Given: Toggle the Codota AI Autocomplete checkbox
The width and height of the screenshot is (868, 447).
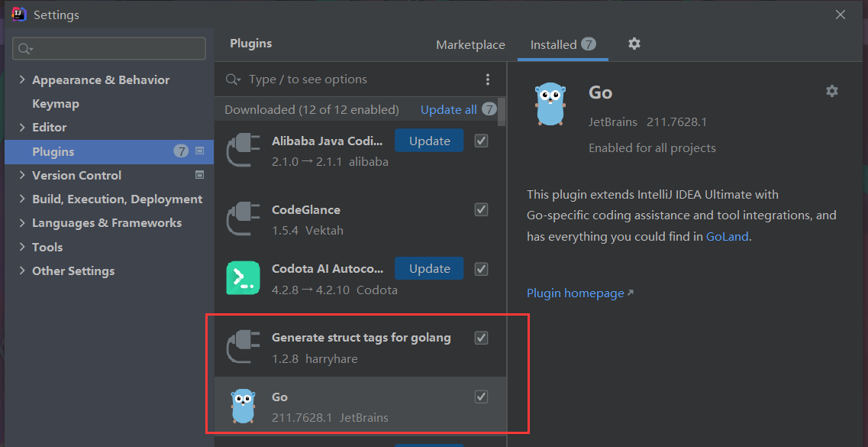Looking at the screenshot, I should tap(482, 269).
